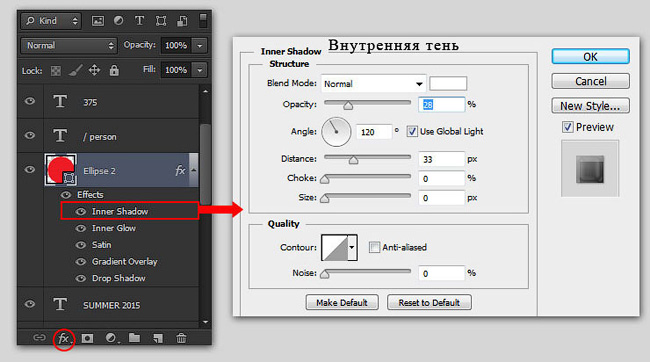The width and height of the screenshot is (650, 362).
Task: Click the Distance value field
Action: [x=441, y=159]
